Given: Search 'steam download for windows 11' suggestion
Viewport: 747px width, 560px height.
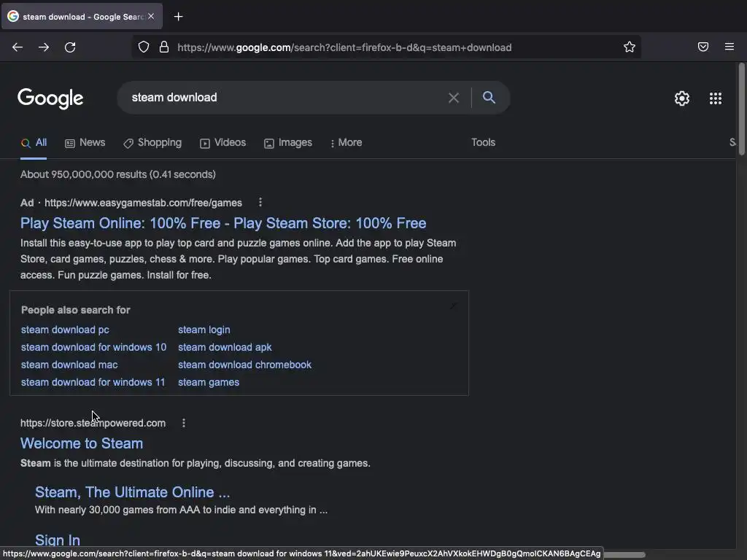Looking at the screenshot, I should (x=93, y=382).
